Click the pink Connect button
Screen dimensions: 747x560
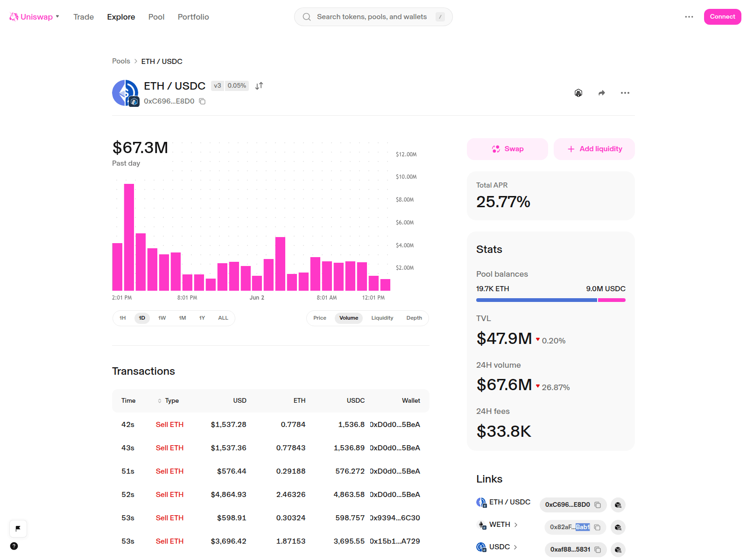point(722,17)
